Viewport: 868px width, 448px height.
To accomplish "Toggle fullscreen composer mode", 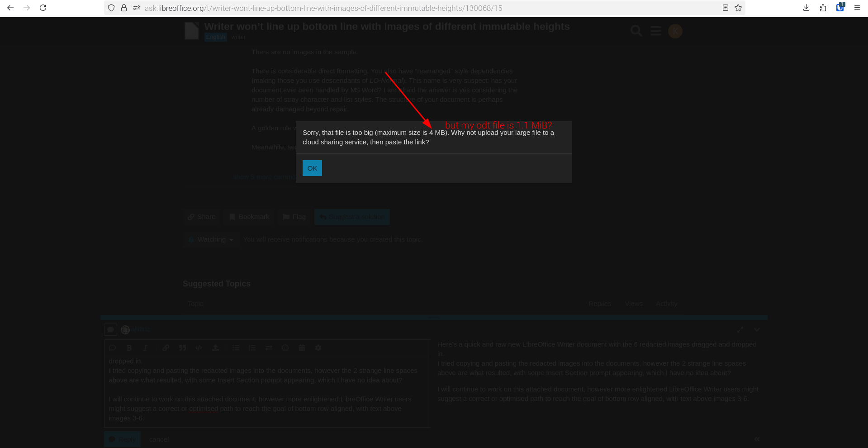I will [740, 330].
